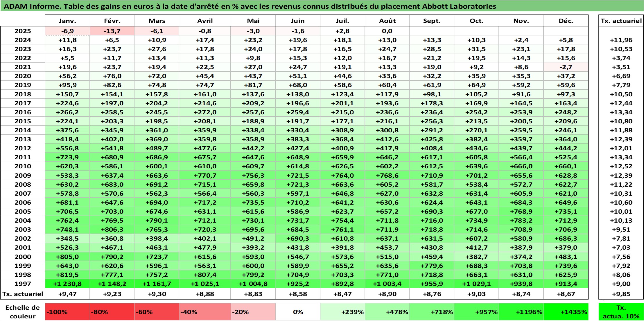
Task: Select the 'Tx. actua. 10%' green legend box
Action: click(621, 312)
